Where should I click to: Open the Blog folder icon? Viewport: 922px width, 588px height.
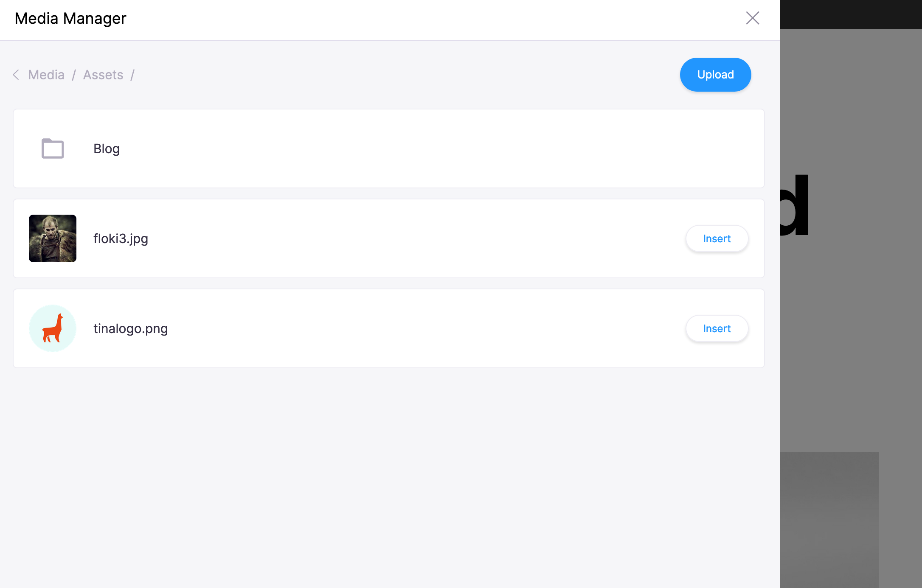[x=53, y=148]
